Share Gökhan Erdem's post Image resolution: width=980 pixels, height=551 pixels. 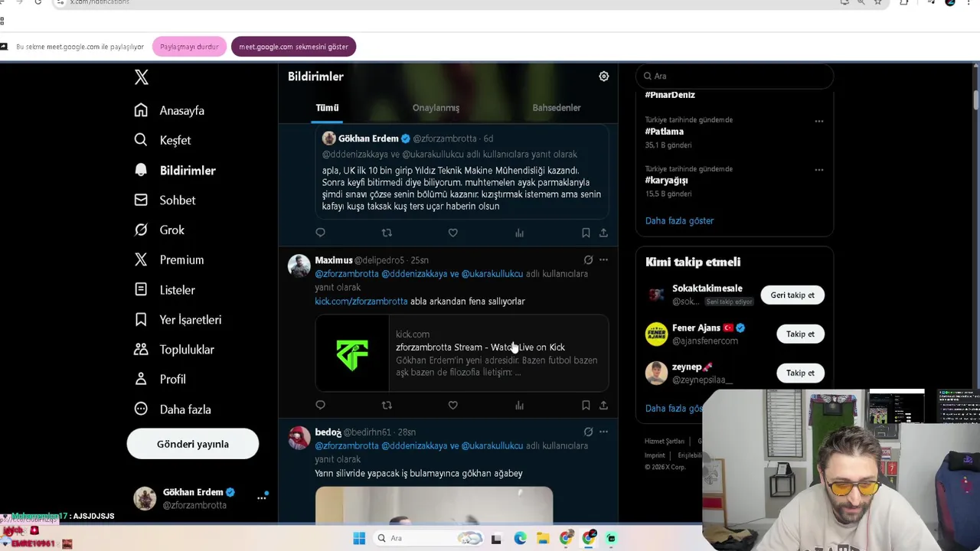[603, 233]
